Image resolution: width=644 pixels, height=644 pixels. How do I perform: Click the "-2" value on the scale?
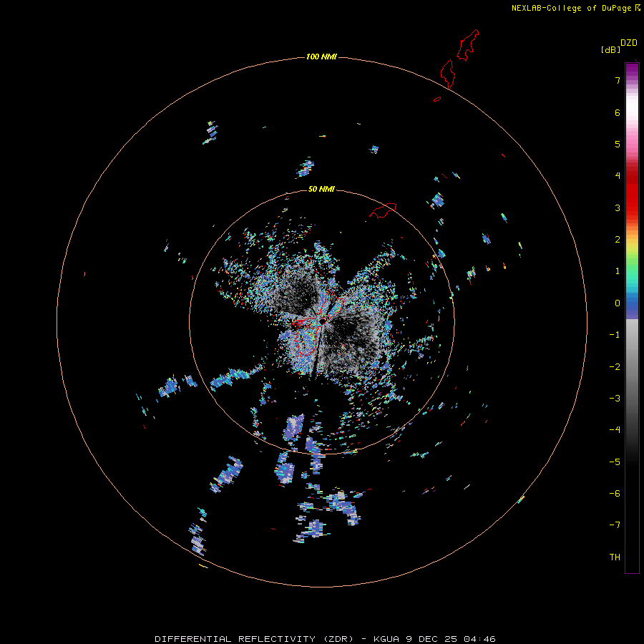coord(615,367)
